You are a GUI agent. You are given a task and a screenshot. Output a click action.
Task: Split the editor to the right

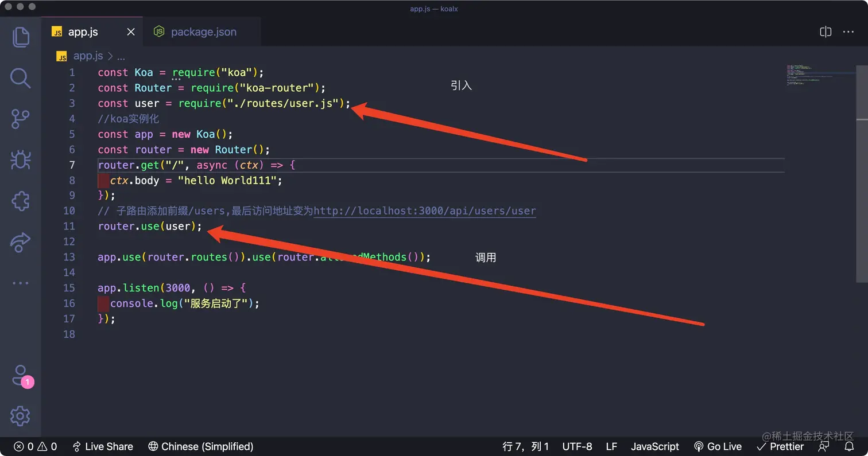826,32
